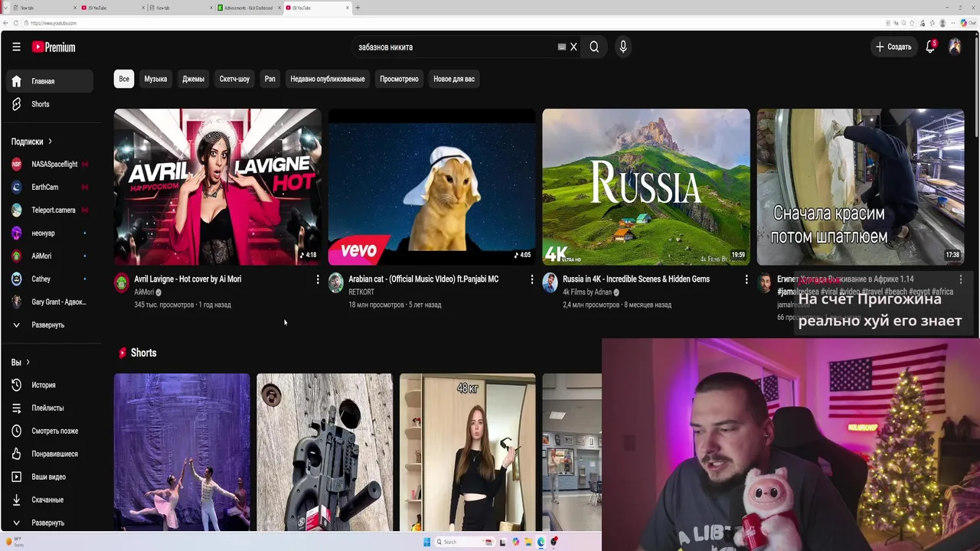Open Windows Start menu
Screen dimensions: 980x551
click(426, 542)
